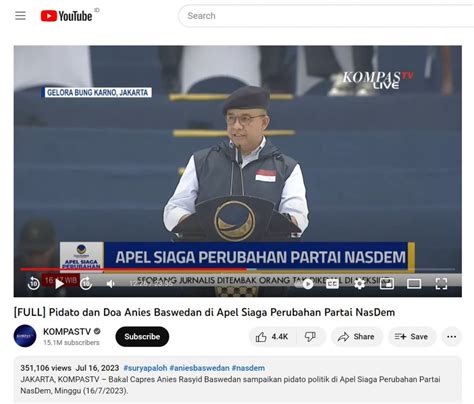Screen dimensions: 474x404
Task: Open the #nasdem hashtag
Action: click(248, 368)
